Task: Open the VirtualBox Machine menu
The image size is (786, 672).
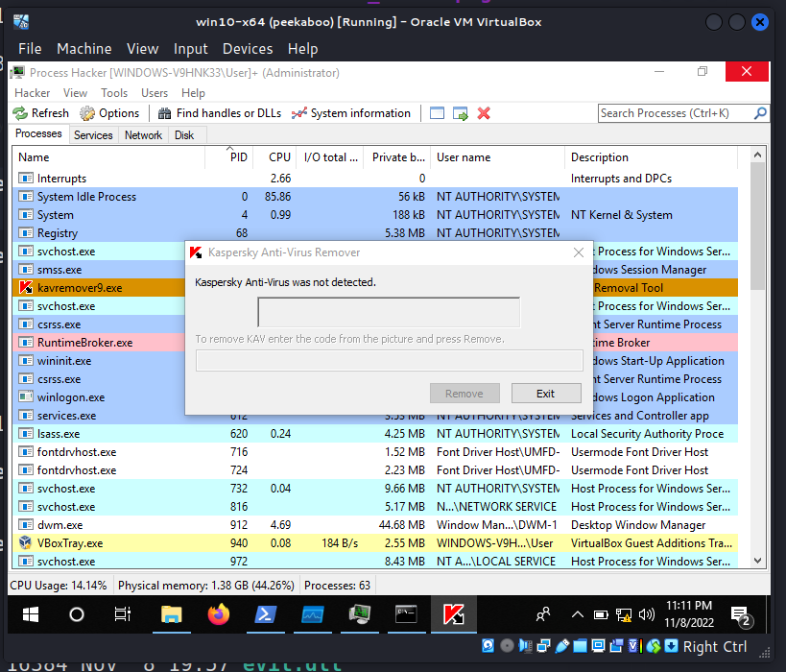Action: pos(84,49)
